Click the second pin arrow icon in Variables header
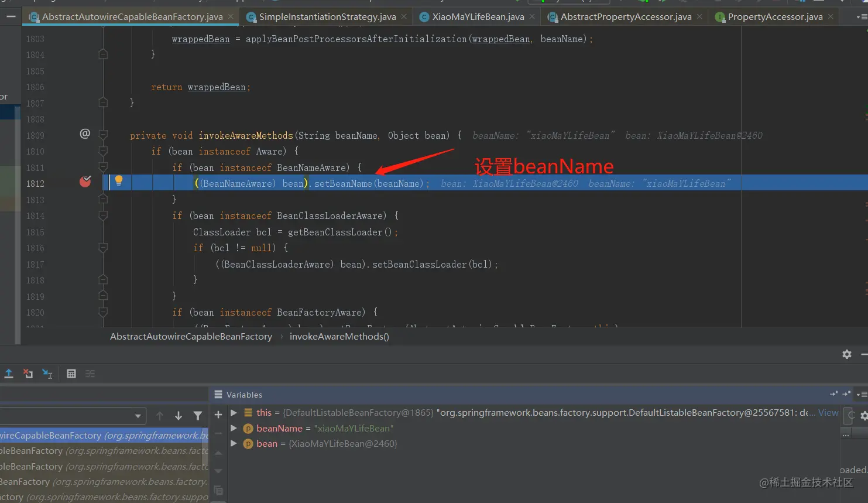868x503 pixels. pyautogui.click(x=846, y=394)
